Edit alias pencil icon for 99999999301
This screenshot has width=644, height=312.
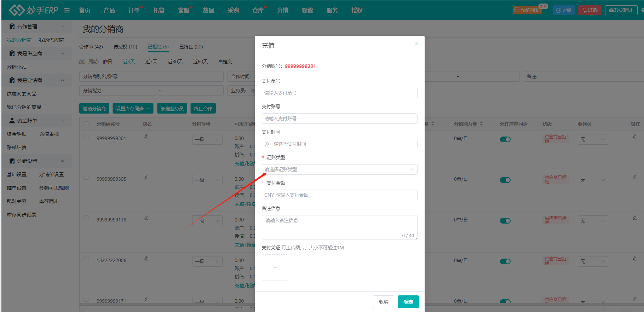[x=146, y=137]
